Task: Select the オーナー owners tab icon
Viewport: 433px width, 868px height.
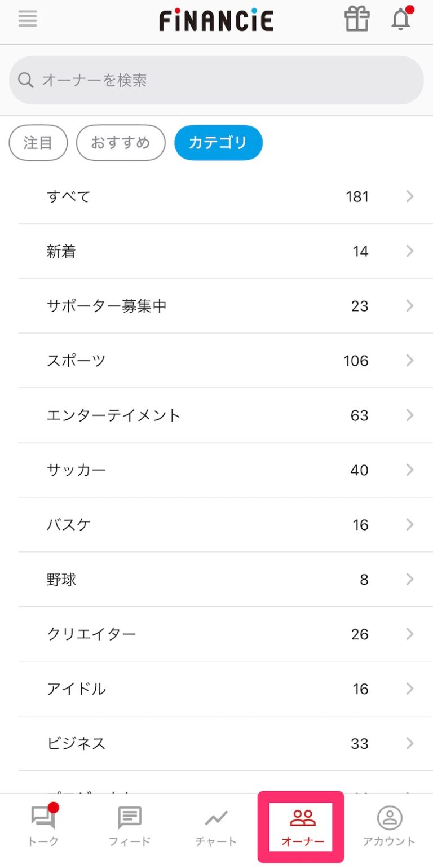Action: point(303,819)
